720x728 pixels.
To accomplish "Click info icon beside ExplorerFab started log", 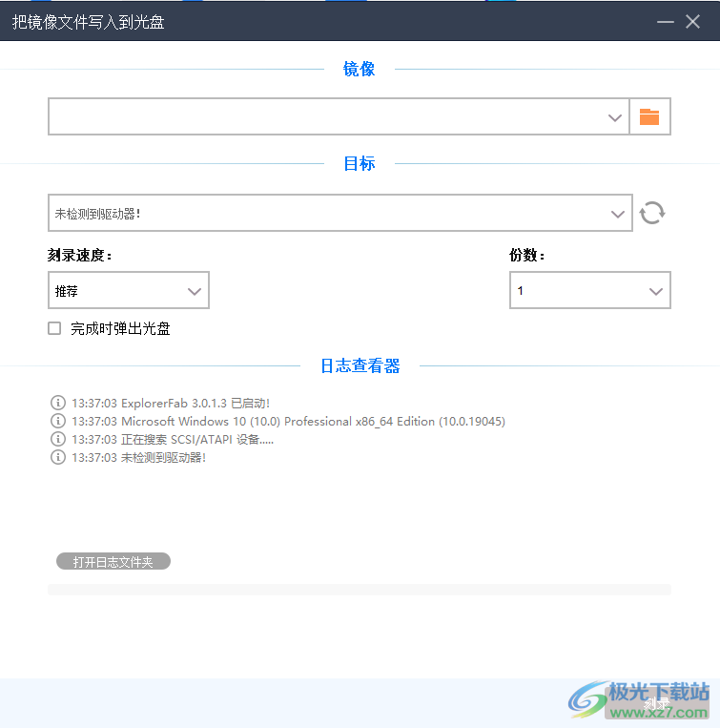I will 58,403.
